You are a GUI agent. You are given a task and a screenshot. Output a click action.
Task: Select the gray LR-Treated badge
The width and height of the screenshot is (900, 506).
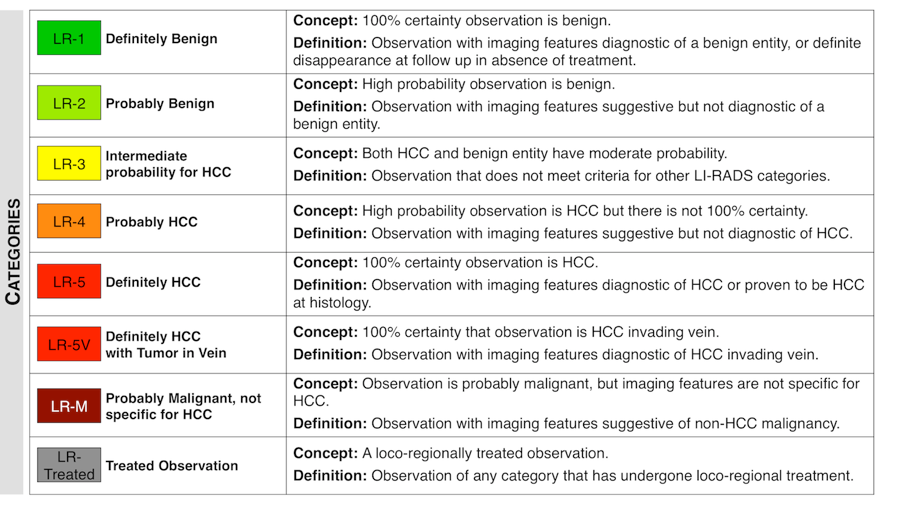coord(69,465)
